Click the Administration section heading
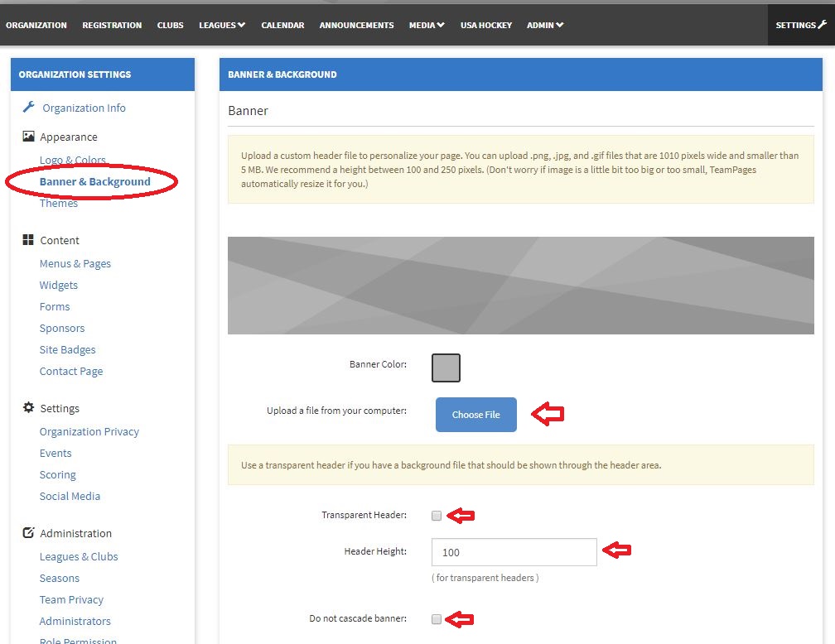 tap(75, 533)
